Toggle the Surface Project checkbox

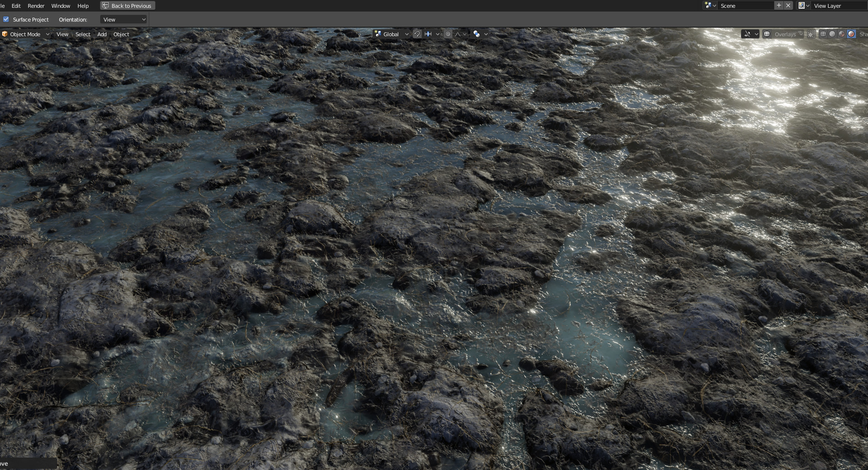point(6,19)
